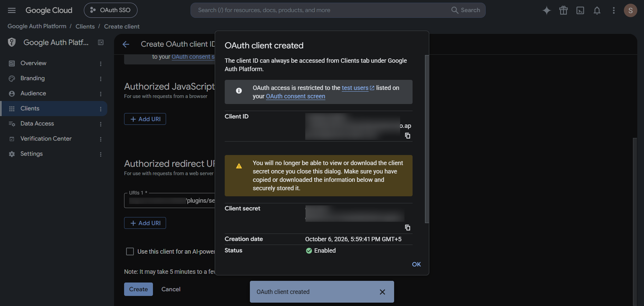The height and width of the screenshot is (306, 644).
Task: Click OK to close the dialog
Action: click(416, 264)
